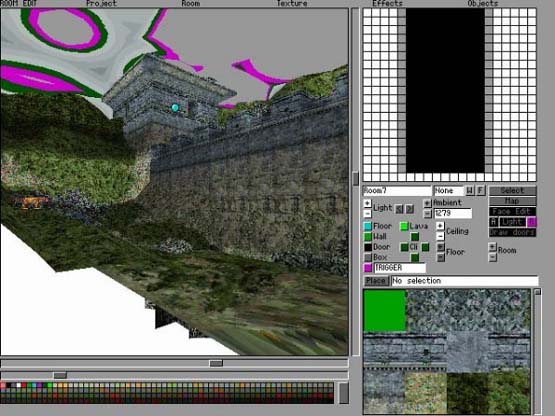Click the No selection object field
Image resolution: width=555 pixels, height=416 pixels.
coord(464,281)
